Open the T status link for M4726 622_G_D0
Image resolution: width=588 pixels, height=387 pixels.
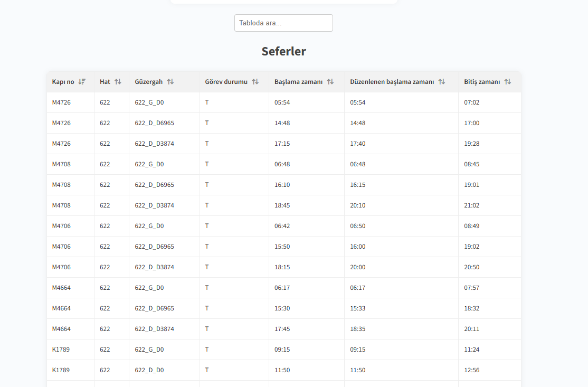tap(207, 102)
